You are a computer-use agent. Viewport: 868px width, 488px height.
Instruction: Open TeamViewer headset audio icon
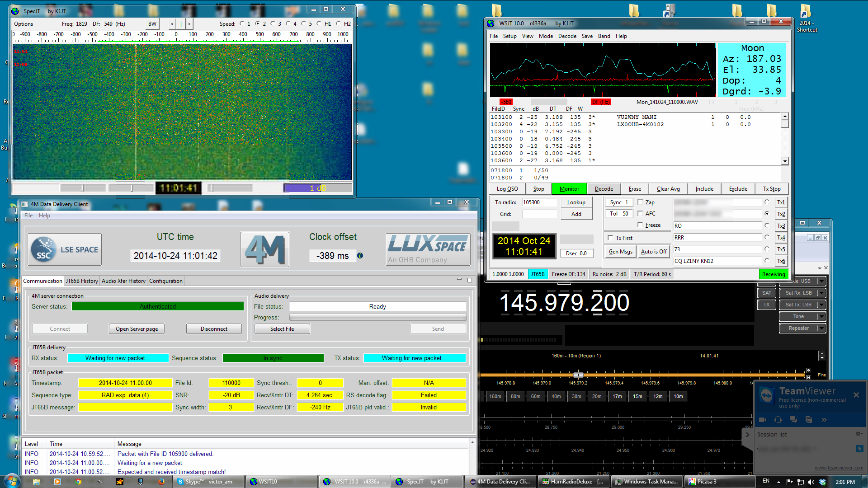point(778,420)
